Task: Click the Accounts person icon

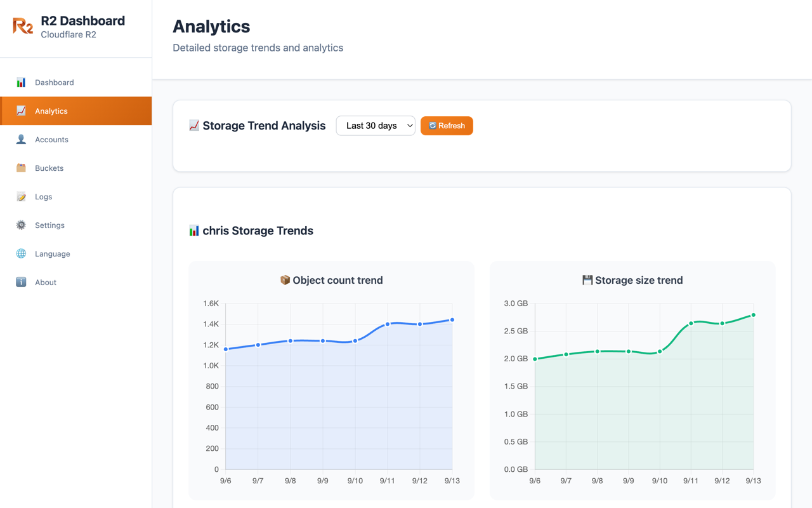Action: (21, 139)
